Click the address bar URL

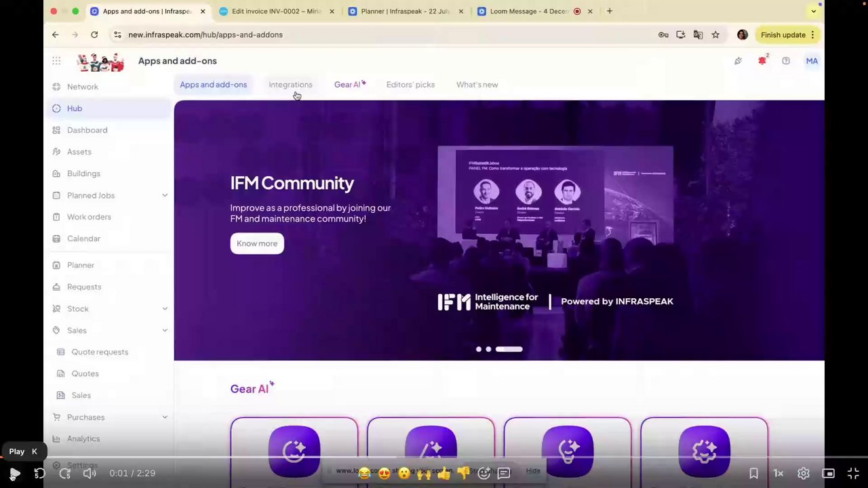205,35
